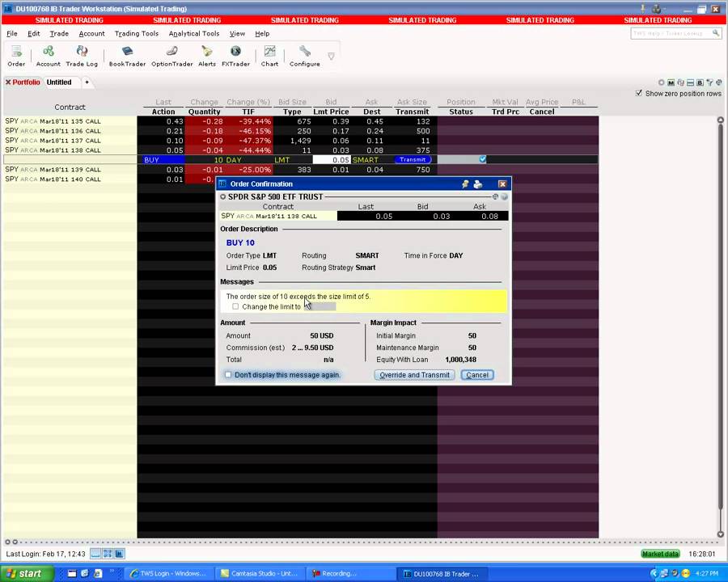Open the Account toolbar icon
The height and width of the screenshot is (582, 728).
pyautogui.click(x=48, y=56)
